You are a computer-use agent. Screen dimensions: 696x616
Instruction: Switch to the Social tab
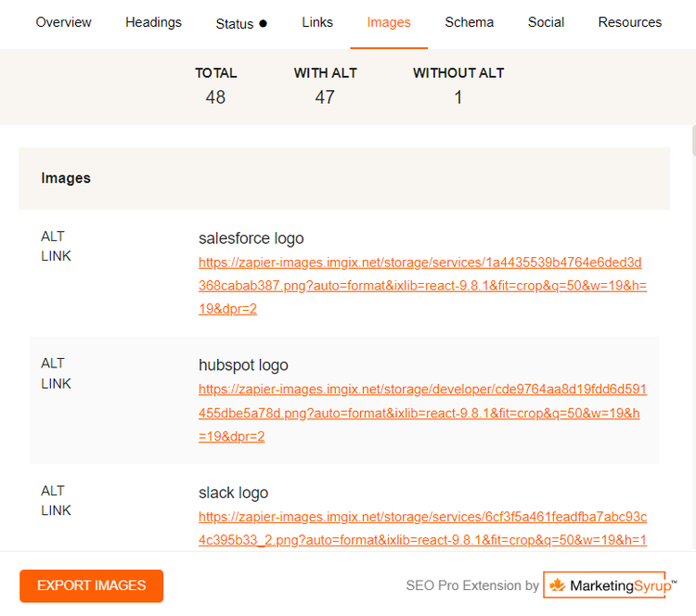click(546, 22)
